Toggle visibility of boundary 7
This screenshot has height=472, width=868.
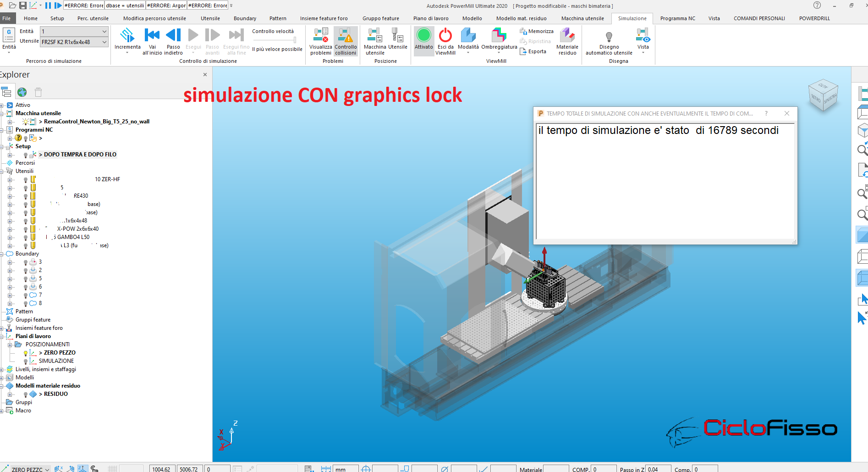pyautogui.click(x=26, y=295)
